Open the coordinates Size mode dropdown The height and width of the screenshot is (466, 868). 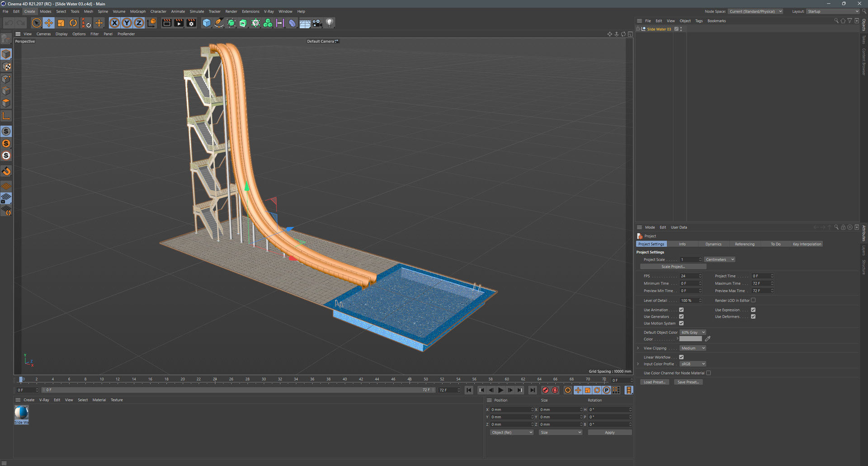(x=561, y=433)
